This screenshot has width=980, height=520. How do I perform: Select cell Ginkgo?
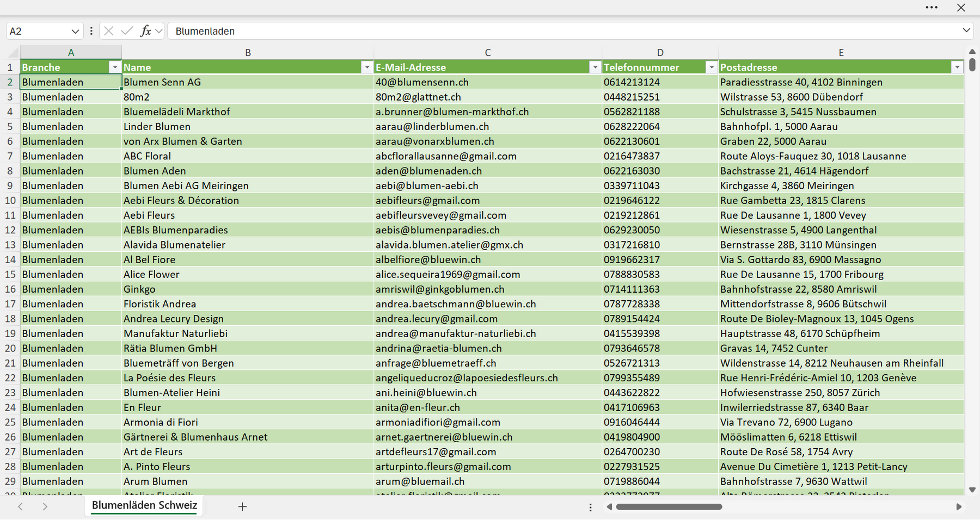coord(248,289)
